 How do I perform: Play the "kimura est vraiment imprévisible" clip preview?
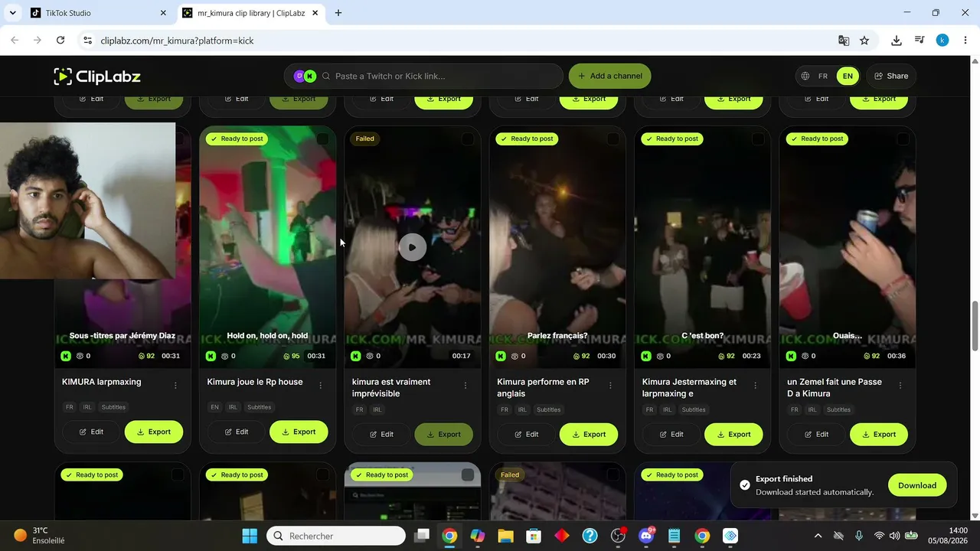412,247
